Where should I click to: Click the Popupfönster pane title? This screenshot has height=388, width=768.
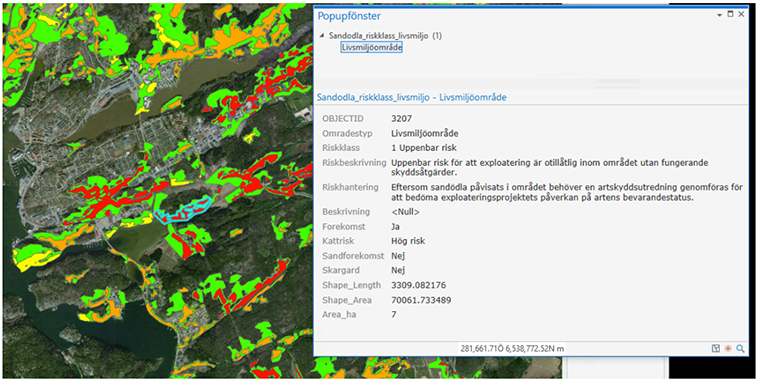(349, 16)
